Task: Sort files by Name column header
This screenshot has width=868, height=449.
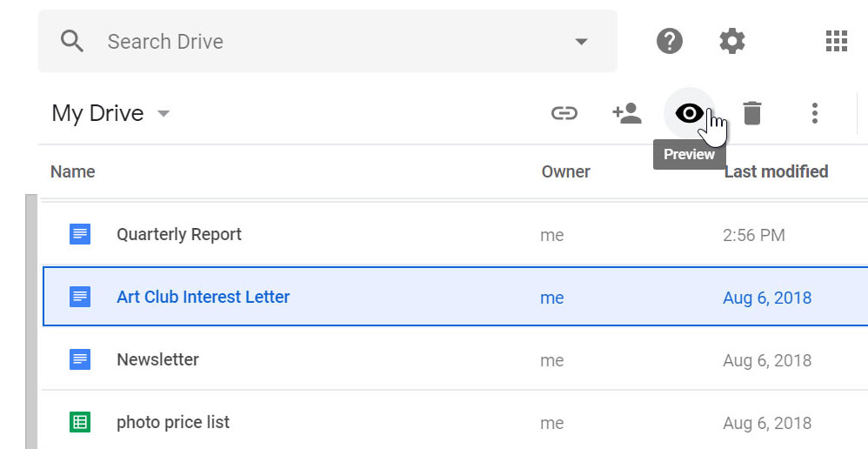Action: pos(73,171)
